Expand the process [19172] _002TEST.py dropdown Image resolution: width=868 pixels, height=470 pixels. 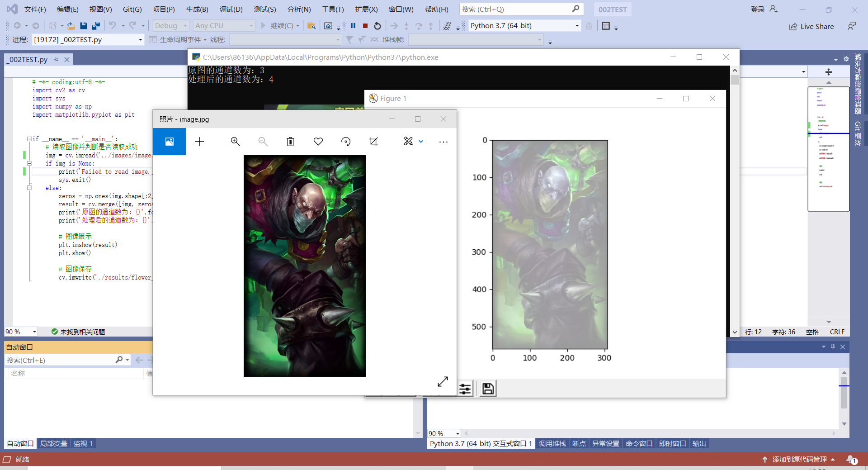88,40
